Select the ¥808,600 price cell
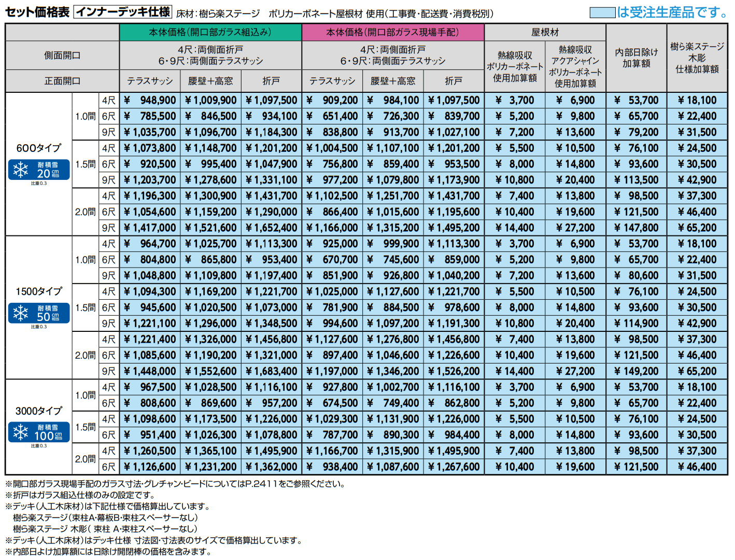The height and width of the screenshot is (560, 735). point(150,403)
